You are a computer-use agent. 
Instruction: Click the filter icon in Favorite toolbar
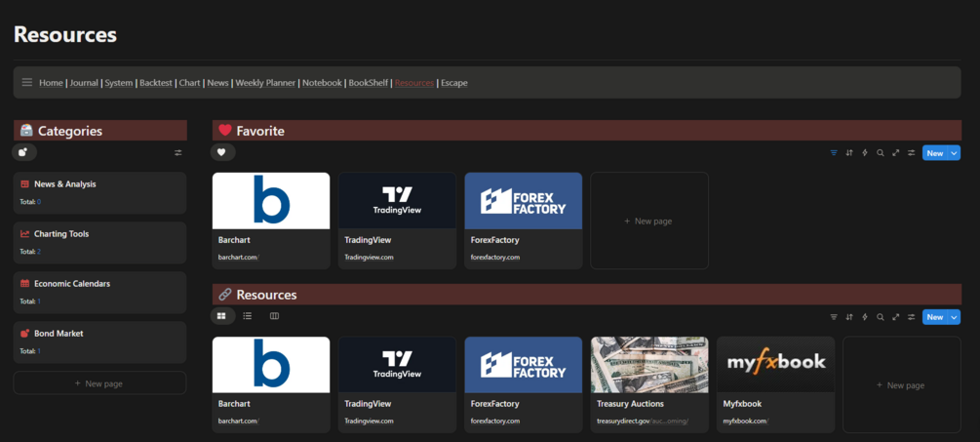(x=833, y=152)
